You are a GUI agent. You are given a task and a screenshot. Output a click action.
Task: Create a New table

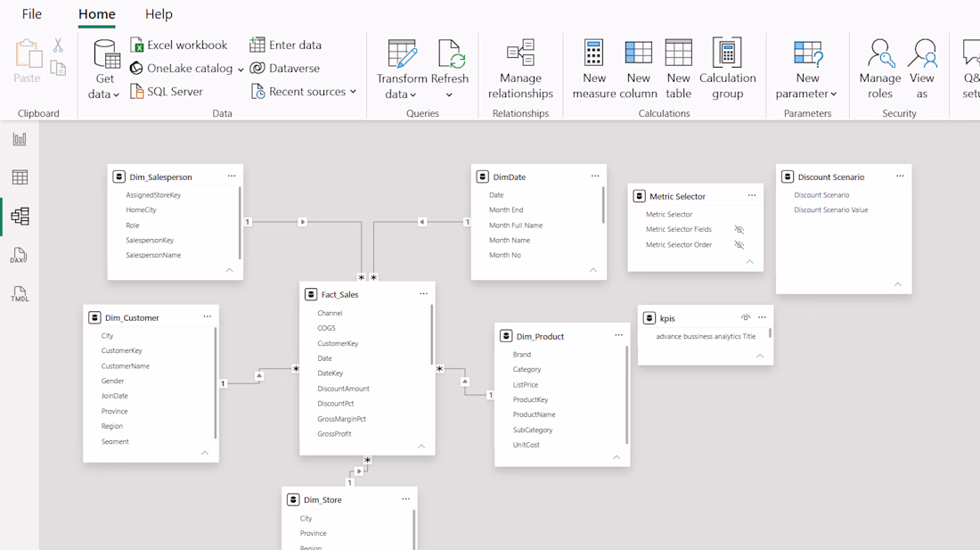point(678,69)
